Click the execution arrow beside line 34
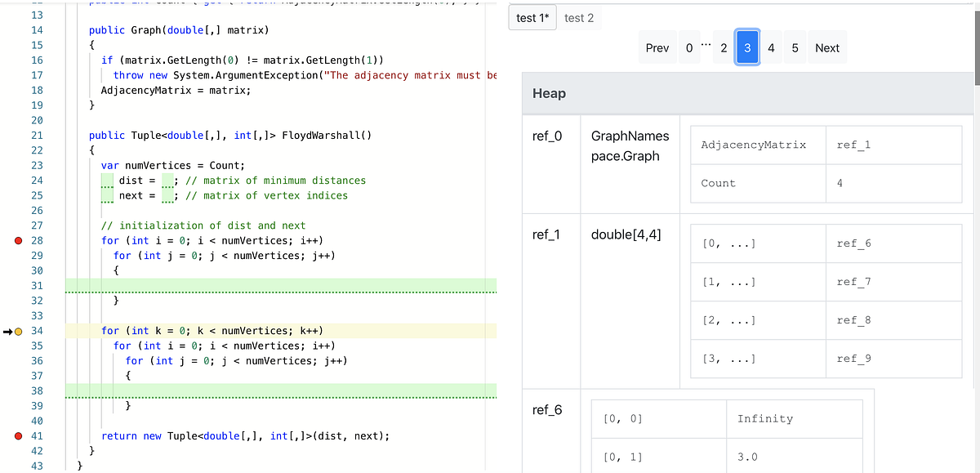 tap(10, 331)
